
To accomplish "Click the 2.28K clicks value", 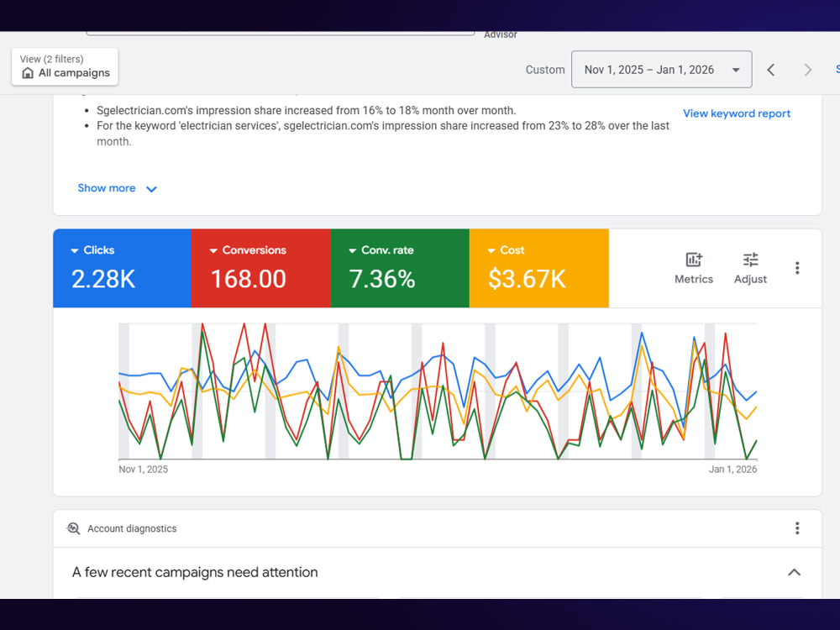I will pyautogui.click(x=103, y=279).
